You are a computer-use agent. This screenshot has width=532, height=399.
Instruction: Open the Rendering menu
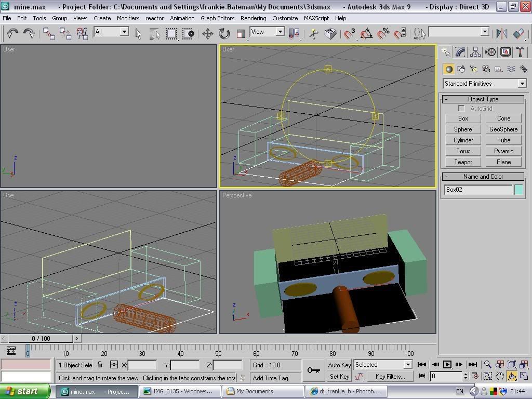tap(253, 18)
